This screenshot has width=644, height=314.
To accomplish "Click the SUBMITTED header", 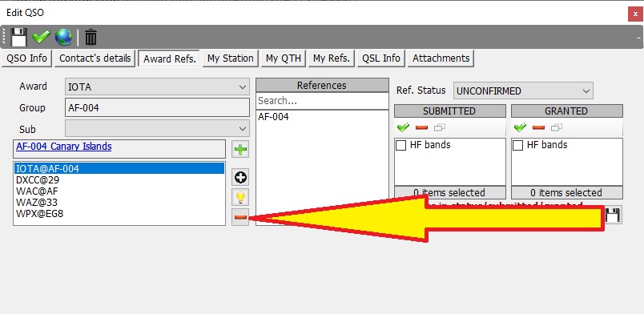I will tap(449, 111).
